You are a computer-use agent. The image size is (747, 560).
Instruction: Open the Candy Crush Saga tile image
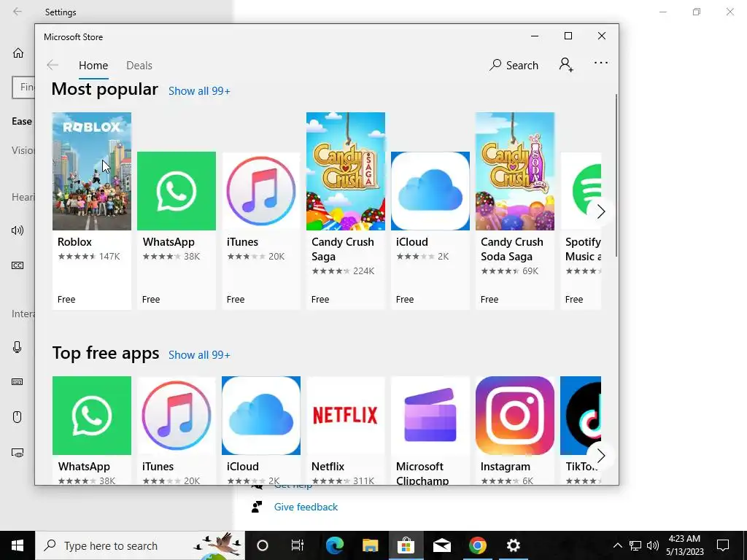pos(345,171)
